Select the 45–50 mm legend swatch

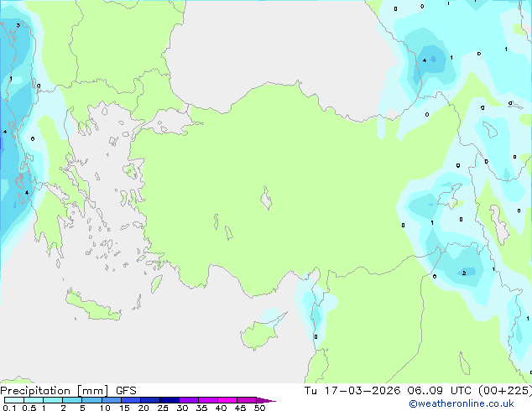(247, 400)
